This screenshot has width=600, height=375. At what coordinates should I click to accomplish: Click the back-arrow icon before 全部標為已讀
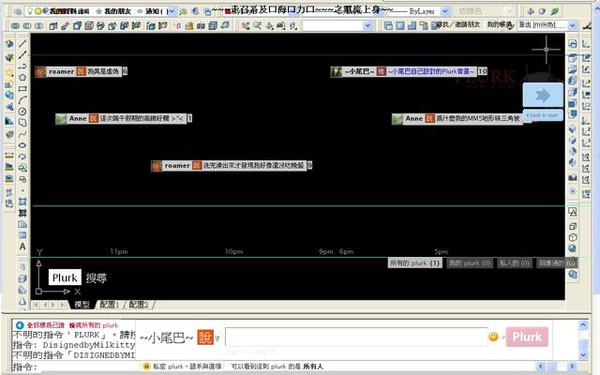[x=20, y=325]
